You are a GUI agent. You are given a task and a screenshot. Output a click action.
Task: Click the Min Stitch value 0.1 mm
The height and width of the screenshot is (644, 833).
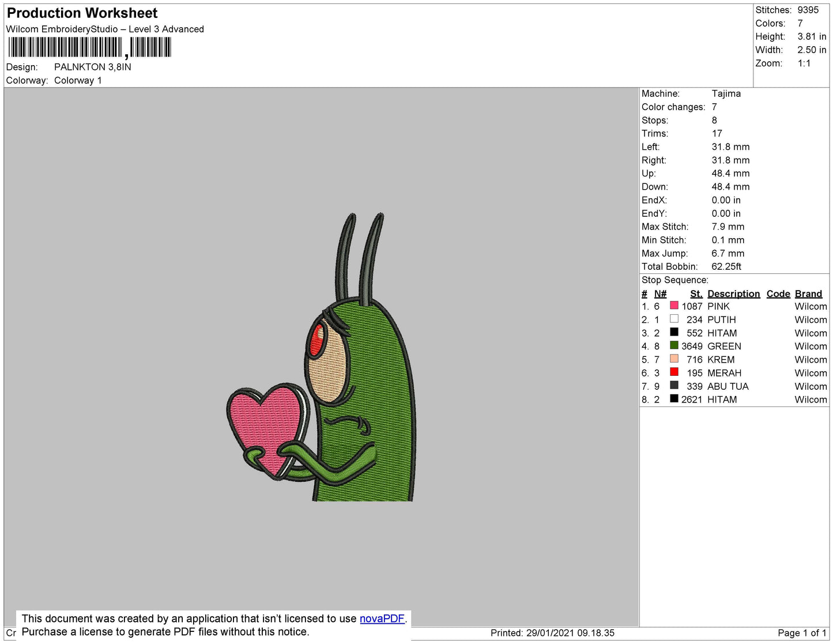coord(728,240)
